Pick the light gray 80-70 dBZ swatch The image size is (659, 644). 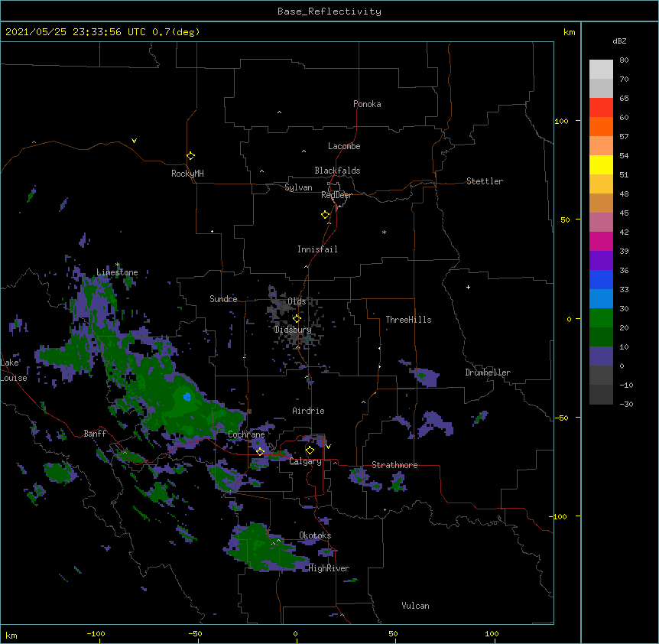coord(601,70)
